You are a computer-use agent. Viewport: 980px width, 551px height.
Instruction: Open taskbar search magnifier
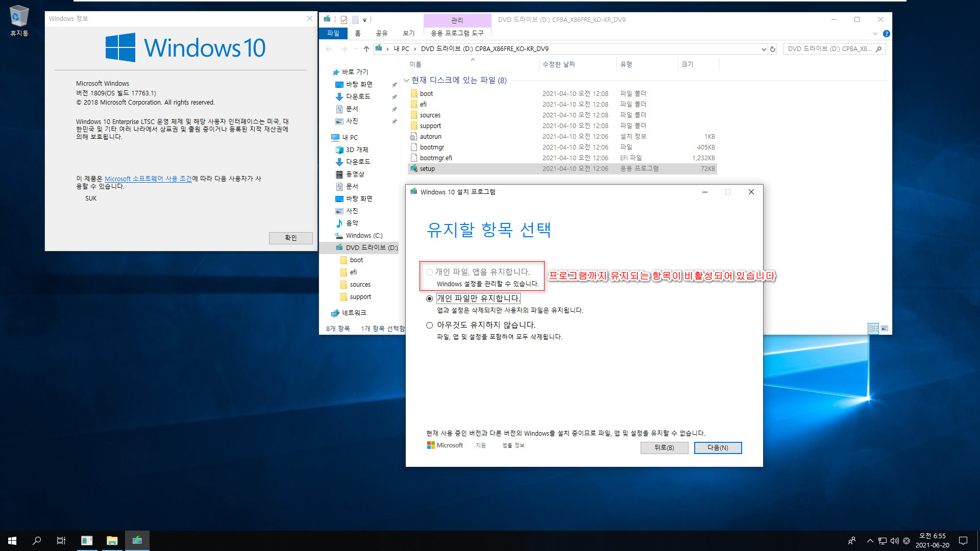click(37, 541)
